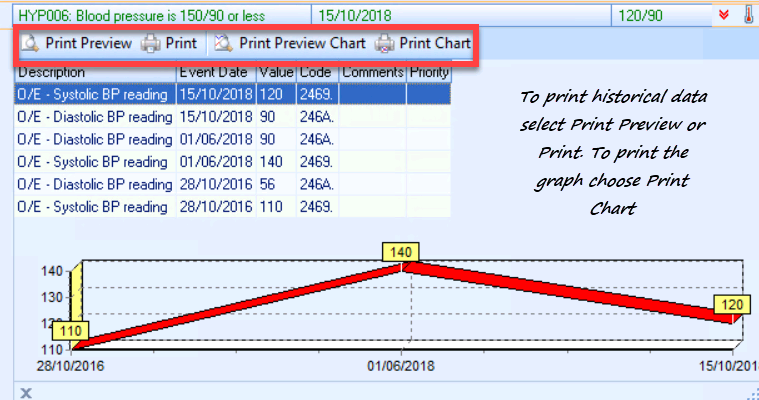Click the Priority column header
759x400 pixels.
[429, 73]
